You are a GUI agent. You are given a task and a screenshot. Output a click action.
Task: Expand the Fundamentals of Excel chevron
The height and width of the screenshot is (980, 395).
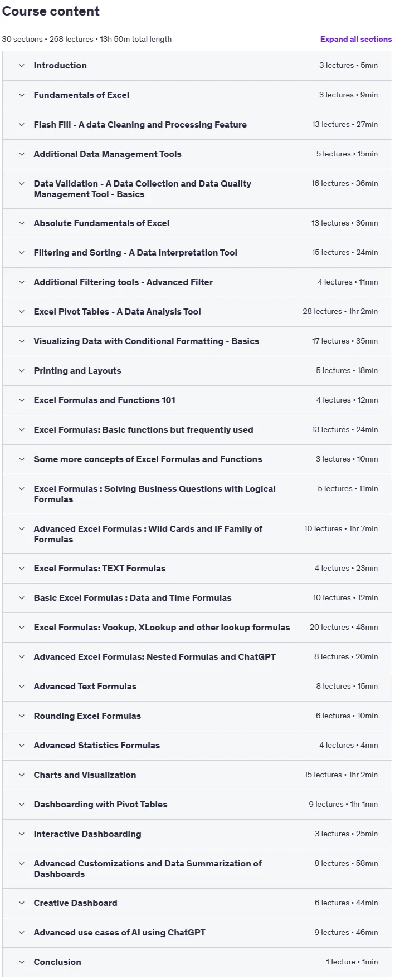(x=22, y=95)
